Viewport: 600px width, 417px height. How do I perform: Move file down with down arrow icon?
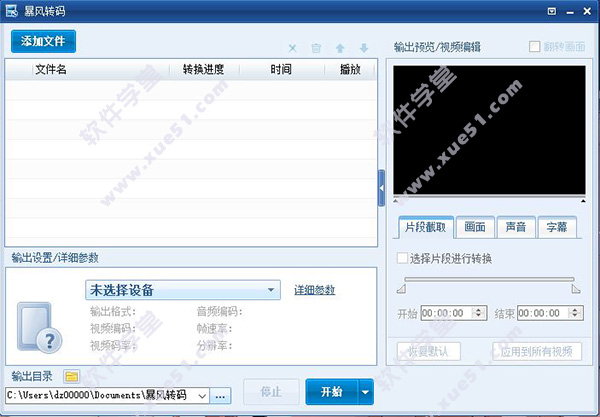[364, 48]
